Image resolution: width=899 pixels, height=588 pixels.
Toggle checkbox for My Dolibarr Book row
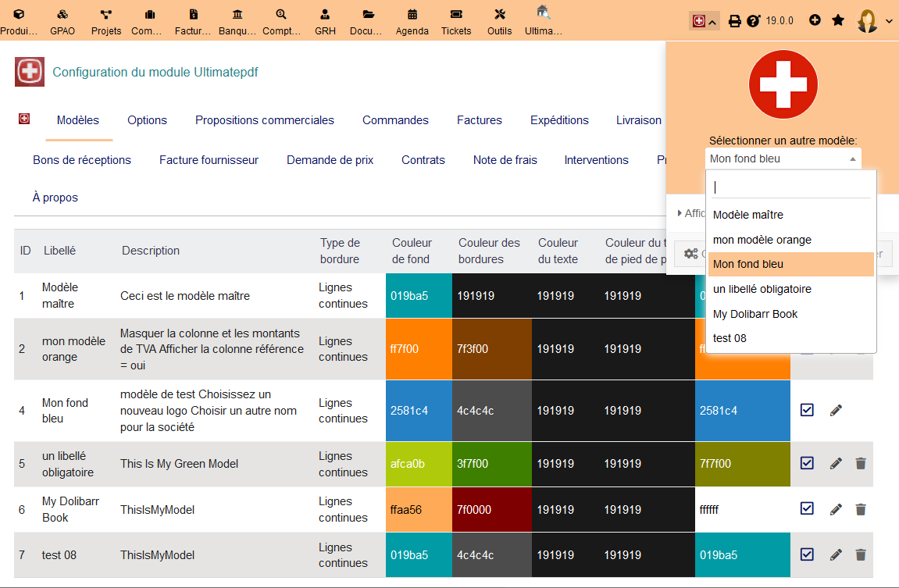coord(808,509)
